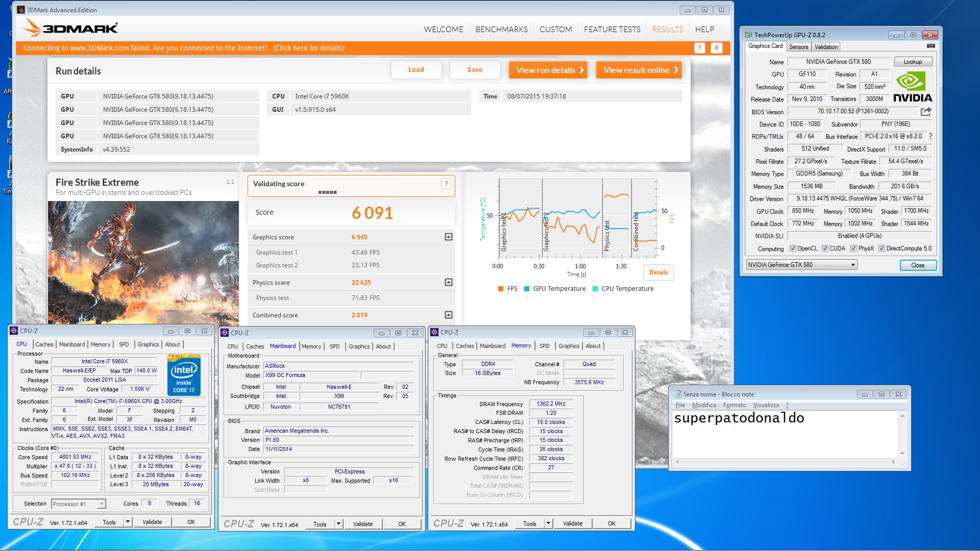Switch to the Validation tab in GPU-Z
The width and height of the screenshot is (980, 551).
click(x=826, y=47)
